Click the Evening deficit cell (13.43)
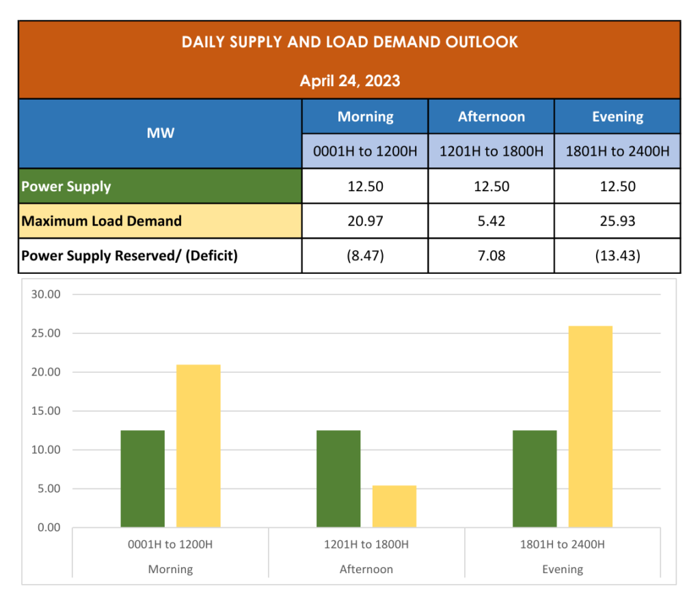The width and height of the screenshot is (700, 612). [x=617, y=256]
